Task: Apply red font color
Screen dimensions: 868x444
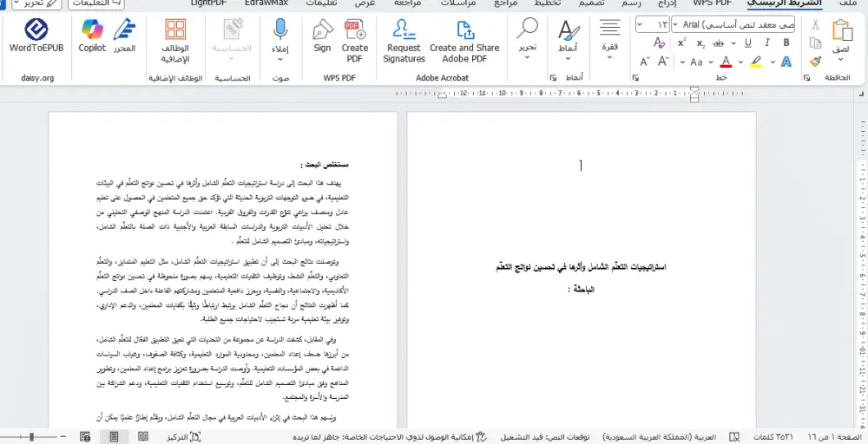Action: point(726,62)
